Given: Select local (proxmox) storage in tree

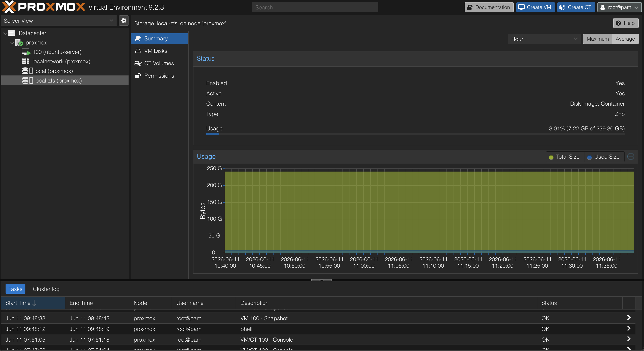Looking at the screenshot, I should tap(54, 71).
